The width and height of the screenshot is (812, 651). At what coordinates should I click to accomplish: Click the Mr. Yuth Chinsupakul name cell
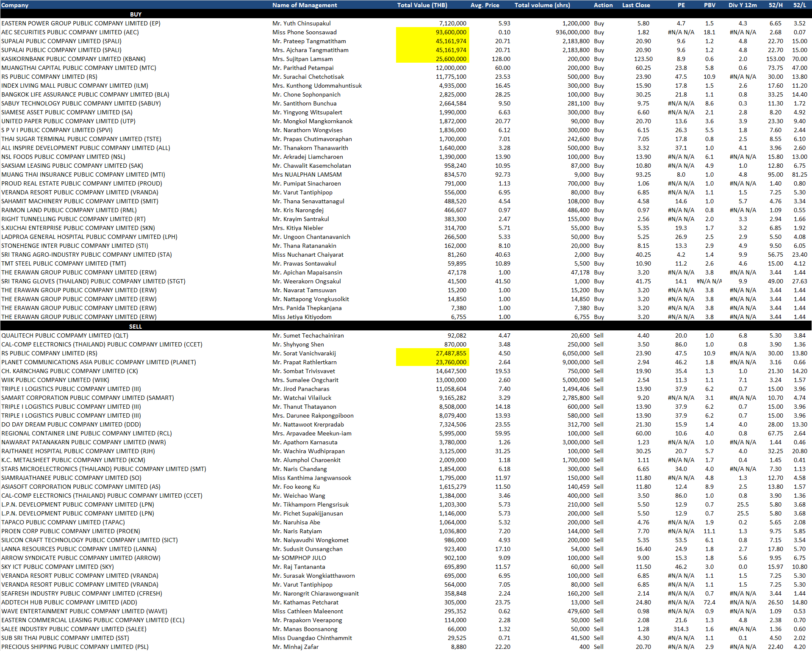pos(301,23)
